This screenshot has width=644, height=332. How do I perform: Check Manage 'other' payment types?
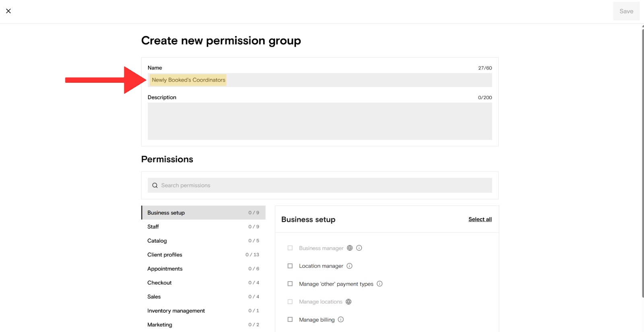[x=290, y=284]
